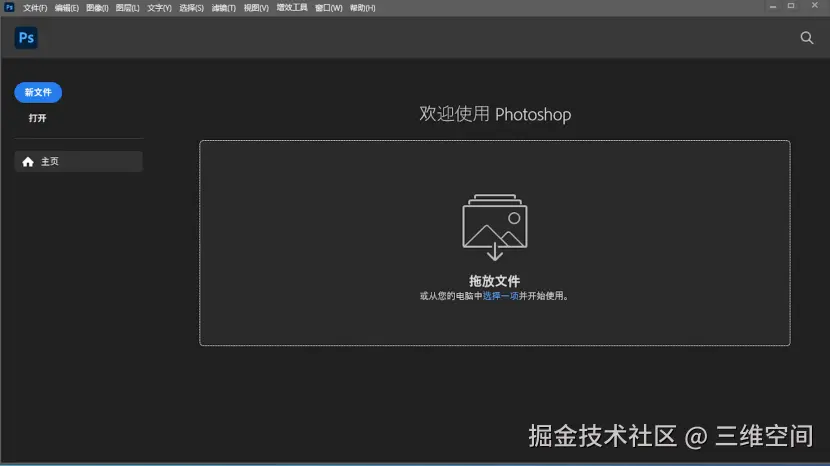The width and height of the screenshot is (830, 466).
Task: Open the 选择(S) menu
Action: click(x=191, y=8)
